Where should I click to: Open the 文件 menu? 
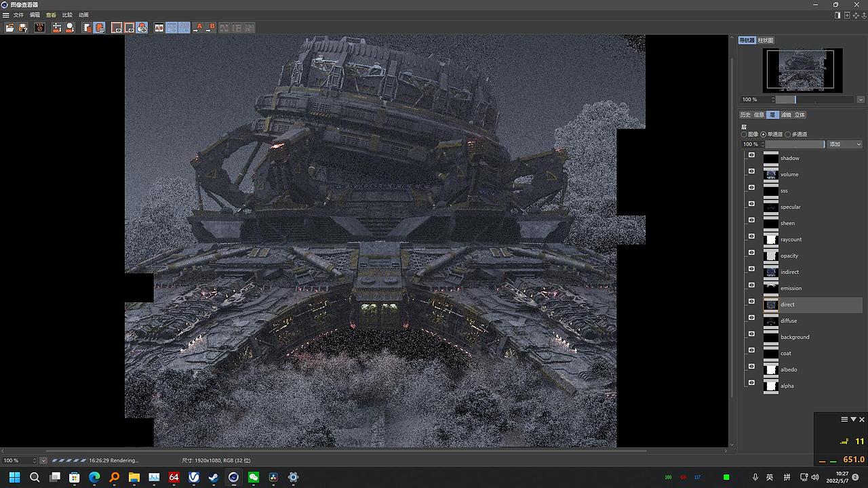click(x=18, y=15)
